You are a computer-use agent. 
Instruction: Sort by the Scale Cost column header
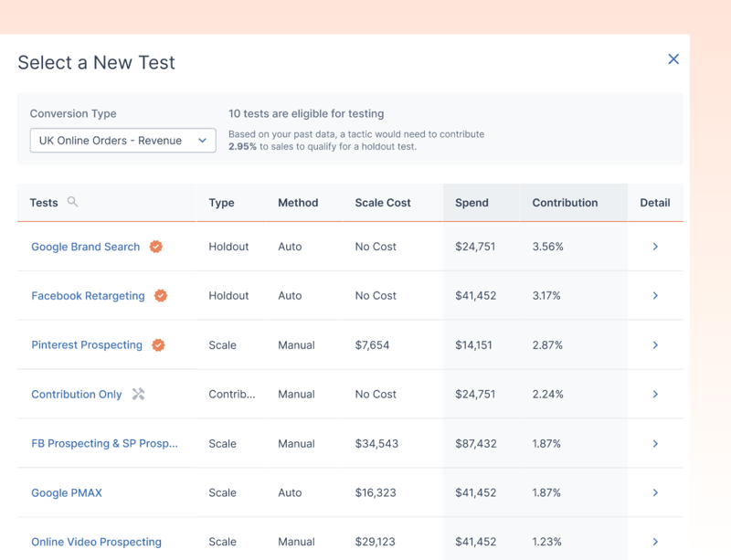(383, 203)
